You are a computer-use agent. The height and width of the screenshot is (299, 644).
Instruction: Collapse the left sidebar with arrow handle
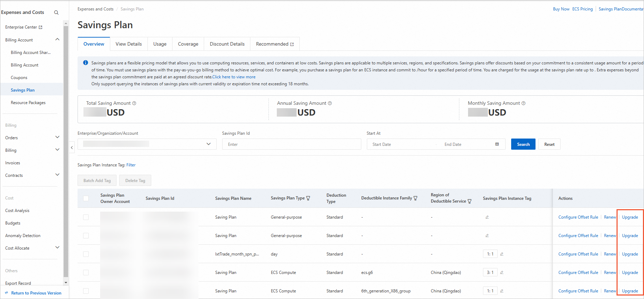pos(72,148)
